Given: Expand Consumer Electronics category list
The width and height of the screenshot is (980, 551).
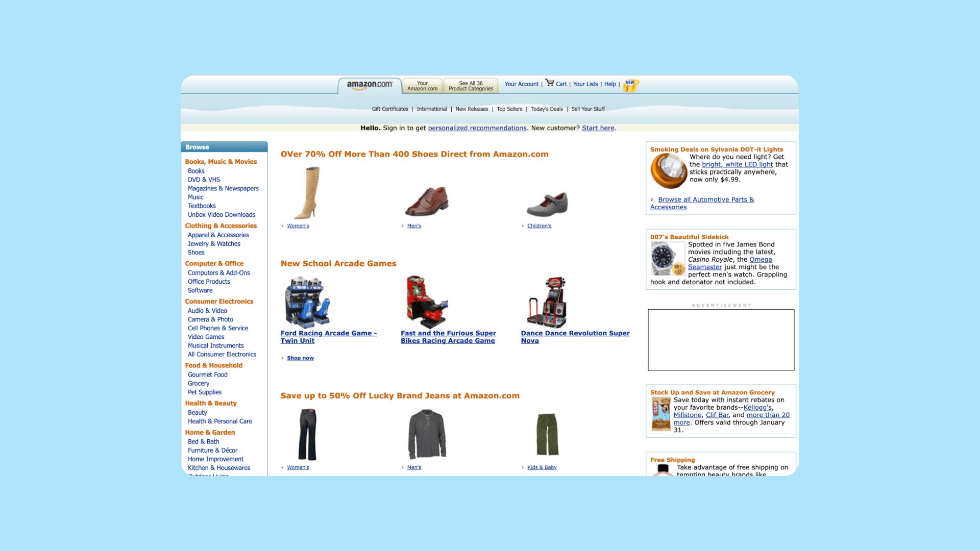Looking at the screenshot, I should coord(219,302).
